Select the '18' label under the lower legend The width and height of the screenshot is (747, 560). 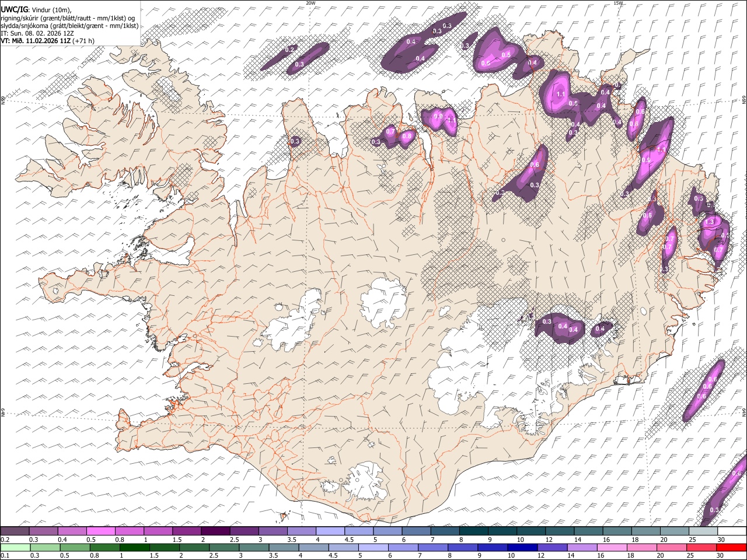point(631,555)
